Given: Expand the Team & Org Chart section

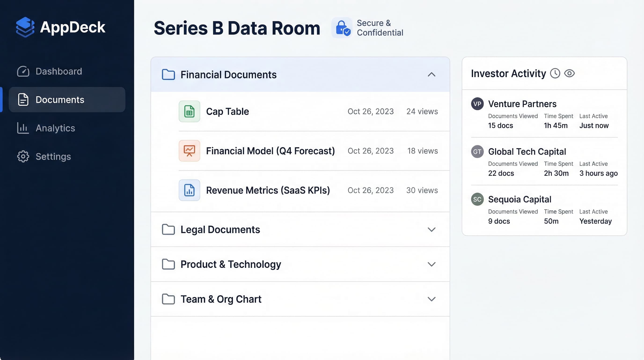Looking at the screenshot, I should pos(432,299).
